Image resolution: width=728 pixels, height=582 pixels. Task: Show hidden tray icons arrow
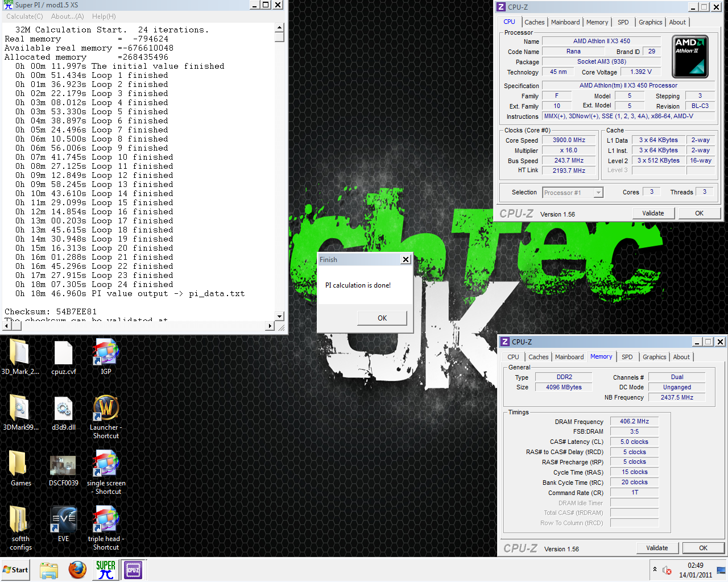coord(655,569)
